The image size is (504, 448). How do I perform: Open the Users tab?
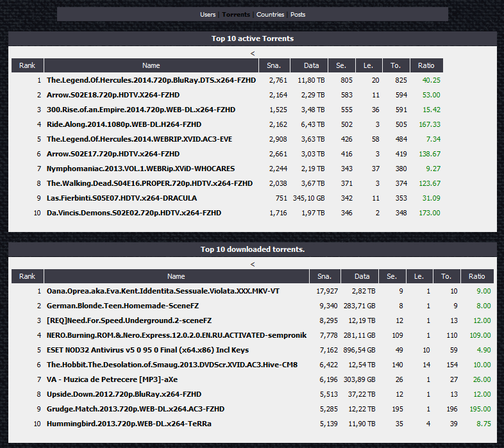pos(208,15)
